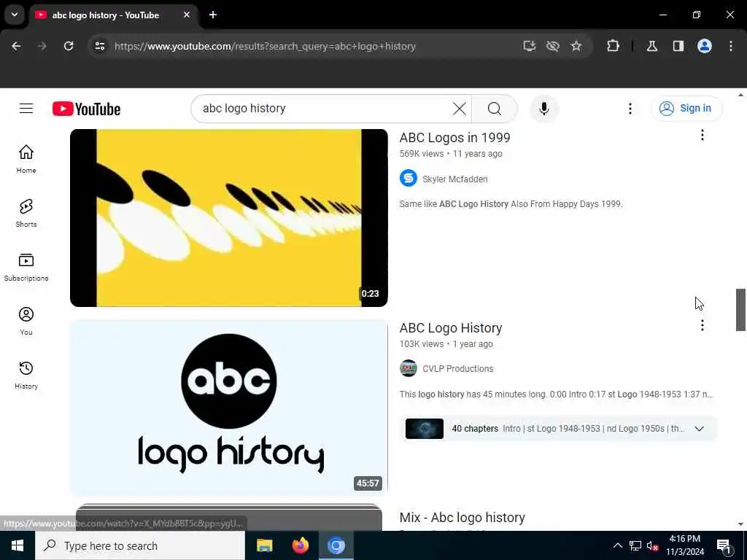Open a new browser tab

tap(213, 15)
